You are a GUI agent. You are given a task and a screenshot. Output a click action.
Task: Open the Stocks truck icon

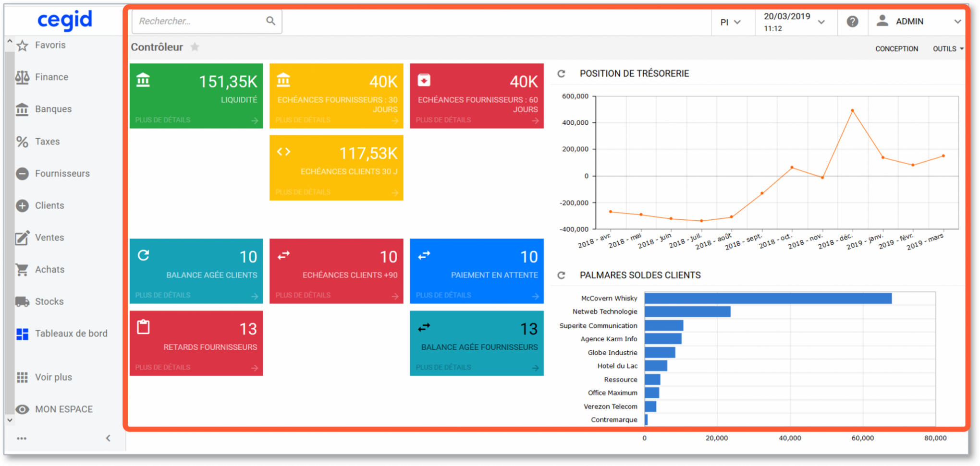(22, 301)
